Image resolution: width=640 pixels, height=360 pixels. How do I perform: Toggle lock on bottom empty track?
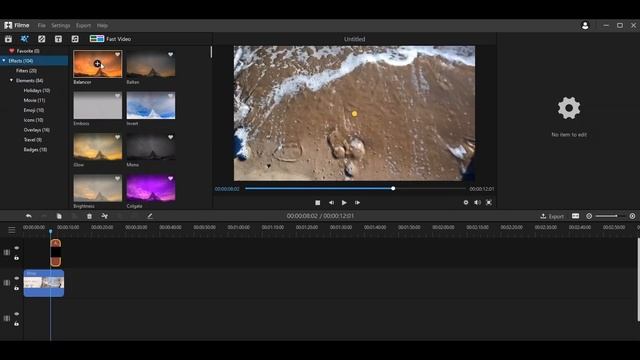point(17,324)
